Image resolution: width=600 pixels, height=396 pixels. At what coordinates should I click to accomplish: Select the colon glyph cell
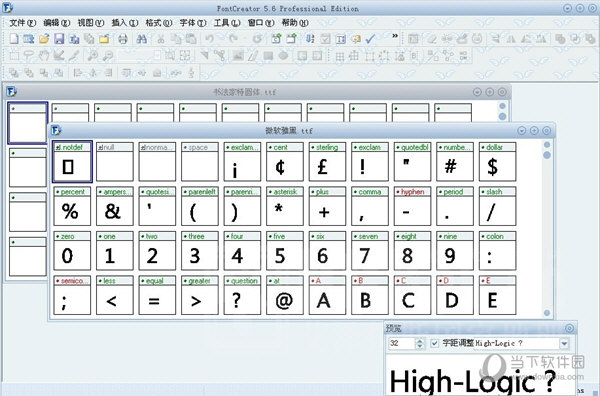tap(497, 251)
